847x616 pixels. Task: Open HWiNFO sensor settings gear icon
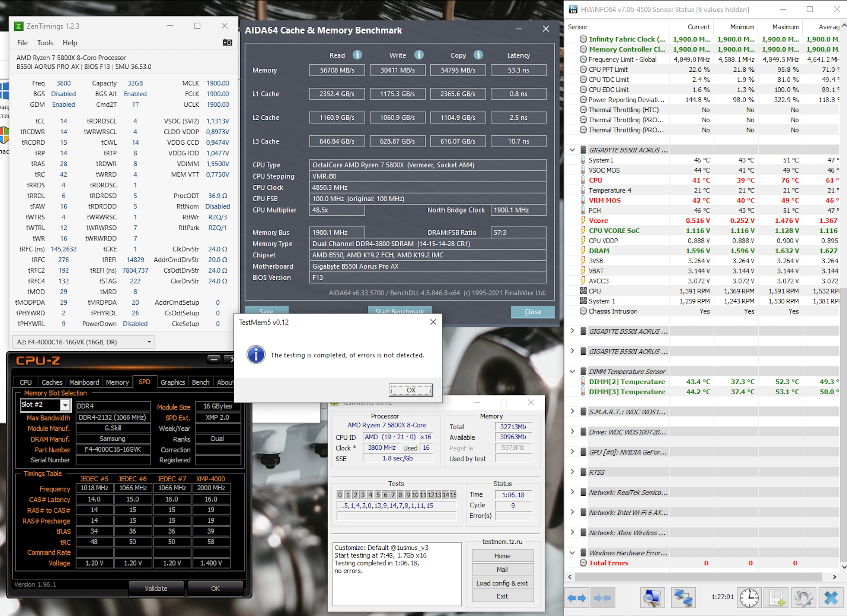[x=804, y=598]
